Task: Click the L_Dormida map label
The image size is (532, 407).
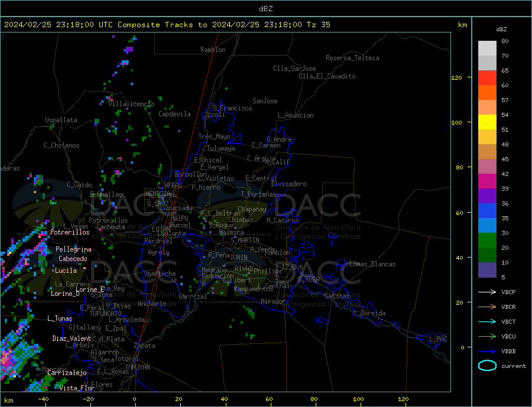Action: 369,313
